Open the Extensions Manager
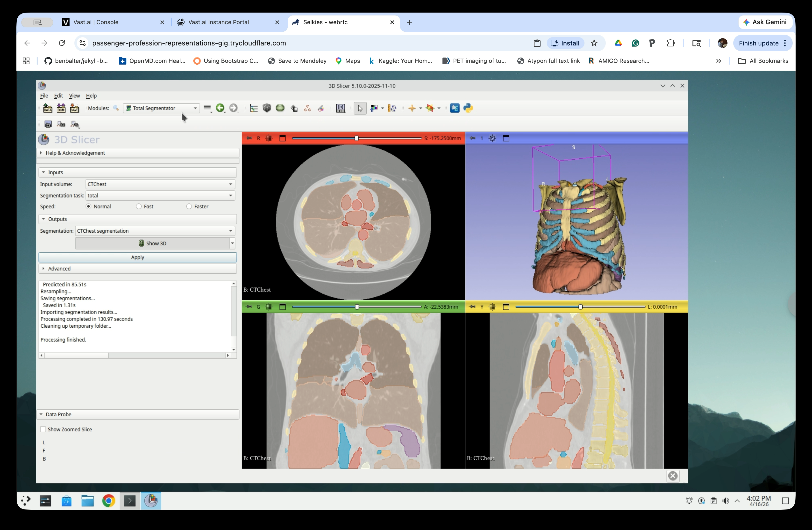812x530 pixels. [454, 108]
